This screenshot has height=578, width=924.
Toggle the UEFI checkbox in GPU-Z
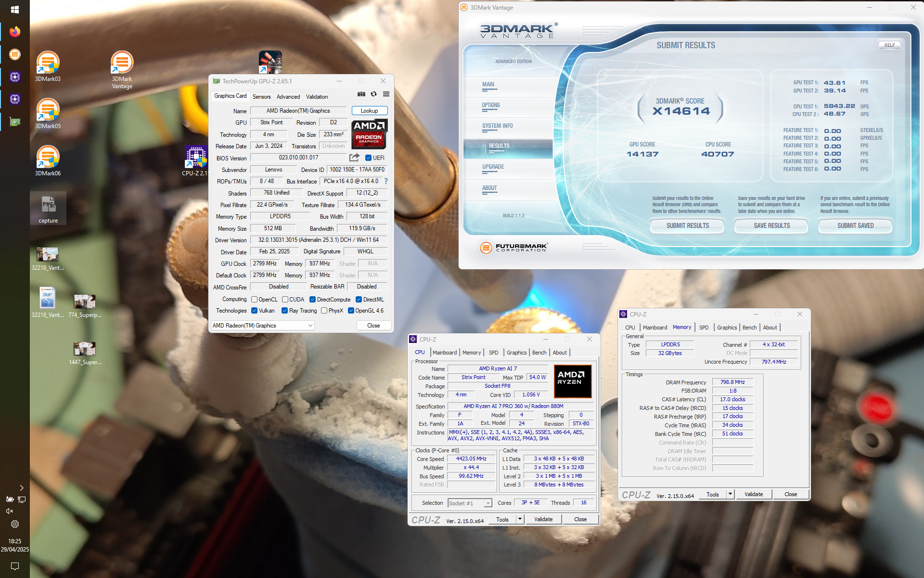click(368, 158)
